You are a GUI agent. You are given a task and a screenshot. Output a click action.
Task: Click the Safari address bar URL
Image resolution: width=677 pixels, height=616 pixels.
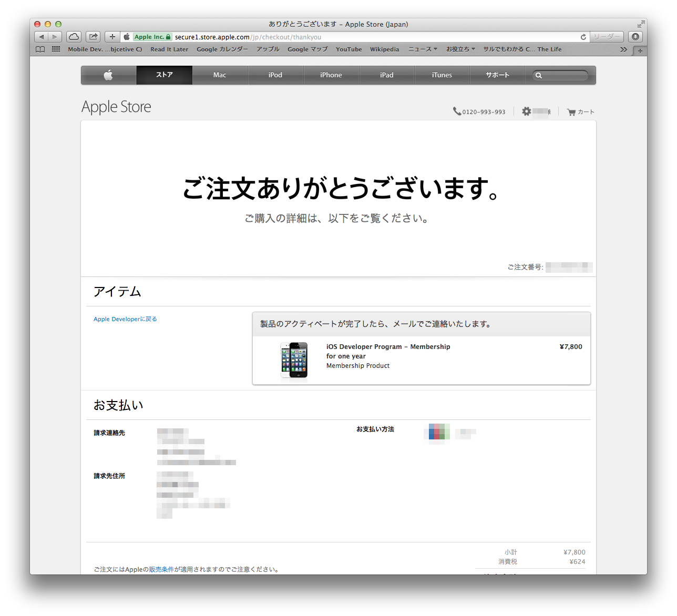click(x=248, y=37)
